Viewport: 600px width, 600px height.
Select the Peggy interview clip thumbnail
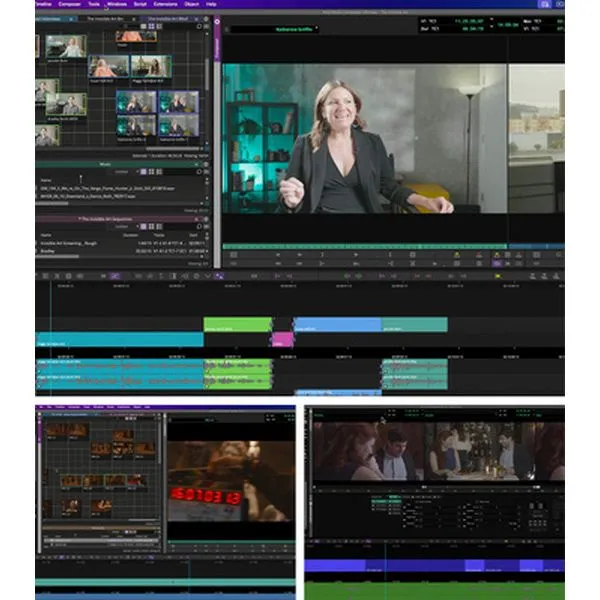tap(151, 67)
